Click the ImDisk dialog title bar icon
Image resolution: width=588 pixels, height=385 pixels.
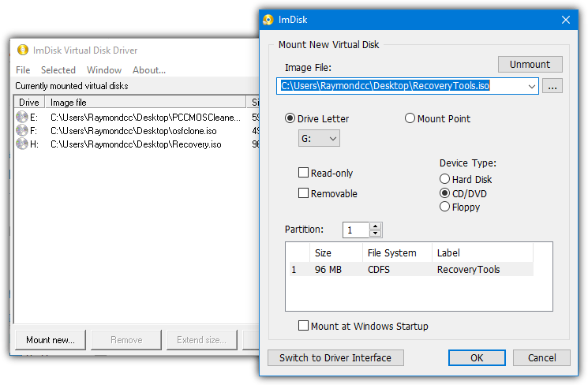pyautogui.click(x=268, y=20)
